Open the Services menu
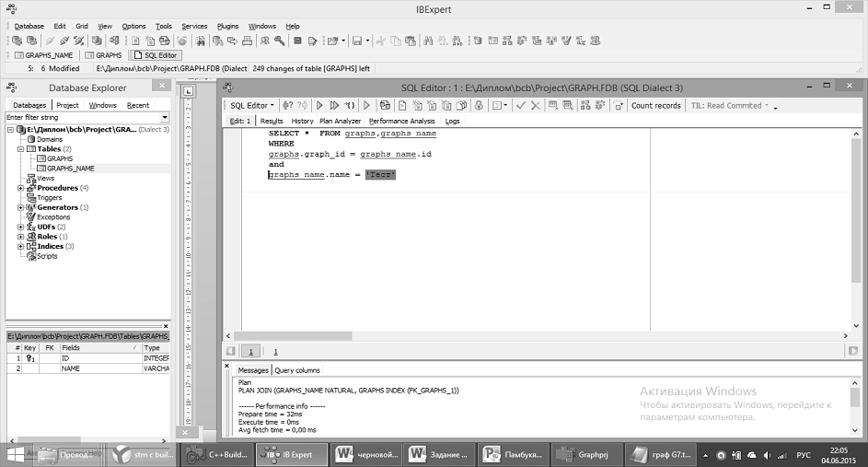This screenshot has height=467, width=868. tap(194, 26)
